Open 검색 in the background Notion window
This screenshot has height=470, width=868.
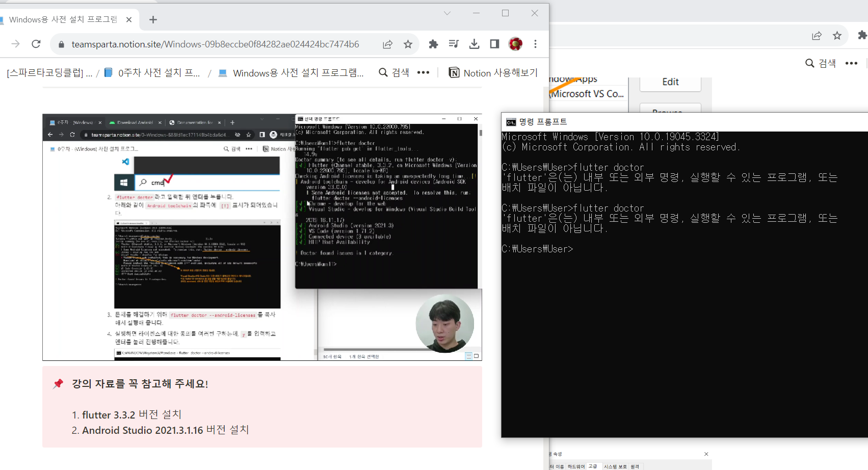point(821,63)
